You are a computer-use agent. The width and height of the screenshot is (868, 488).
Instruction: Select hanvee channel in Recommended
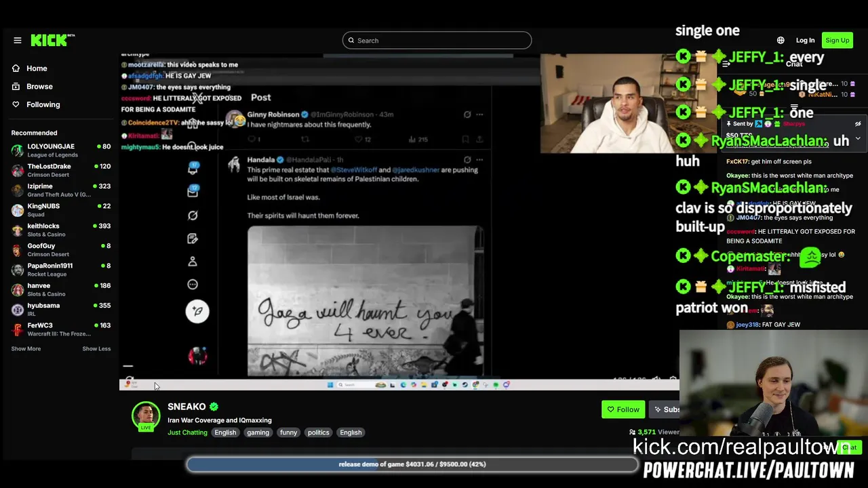pos(60,289)
